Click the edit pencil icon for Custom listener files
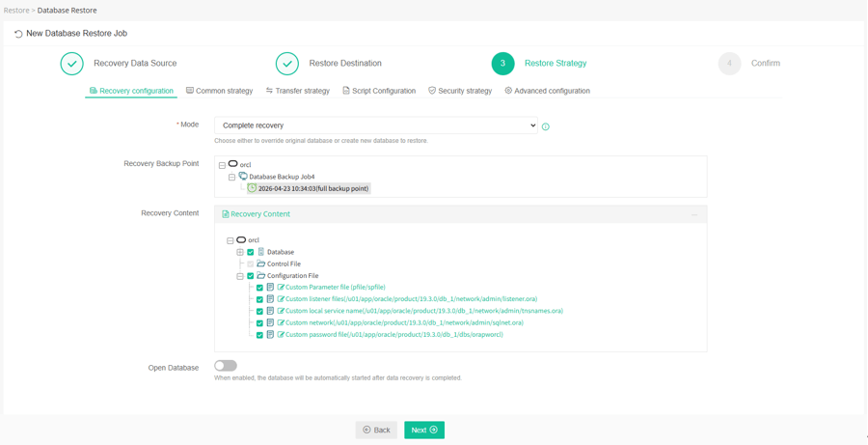The height and width of the screenshot is (445, 868). click(x=281, y=299)
